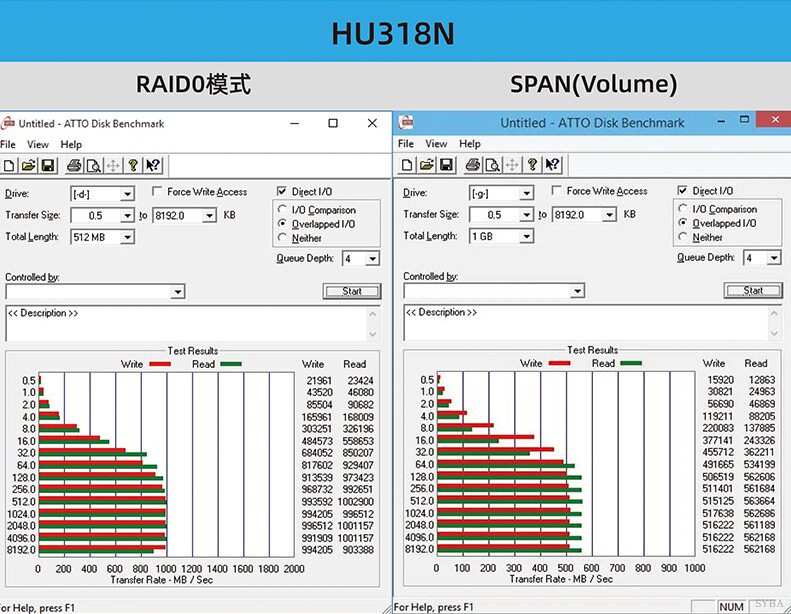Click Save disk icon in RAID0 window toolbar
The image size is (791, 614).
point(48,165)
